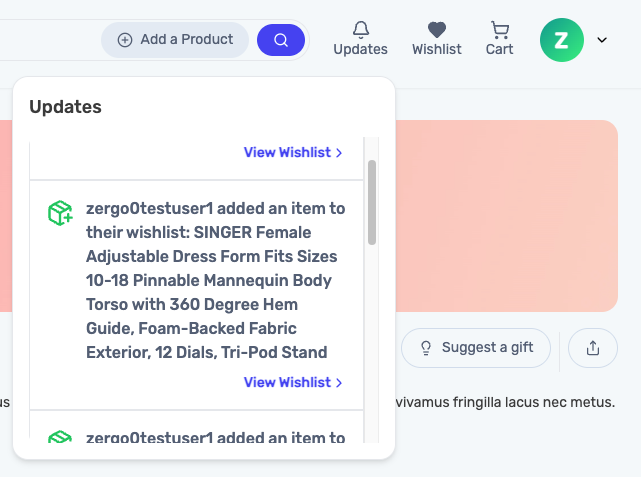Open the Wishlist heart icon
The image size is (641, 477).
click(437, 30)
